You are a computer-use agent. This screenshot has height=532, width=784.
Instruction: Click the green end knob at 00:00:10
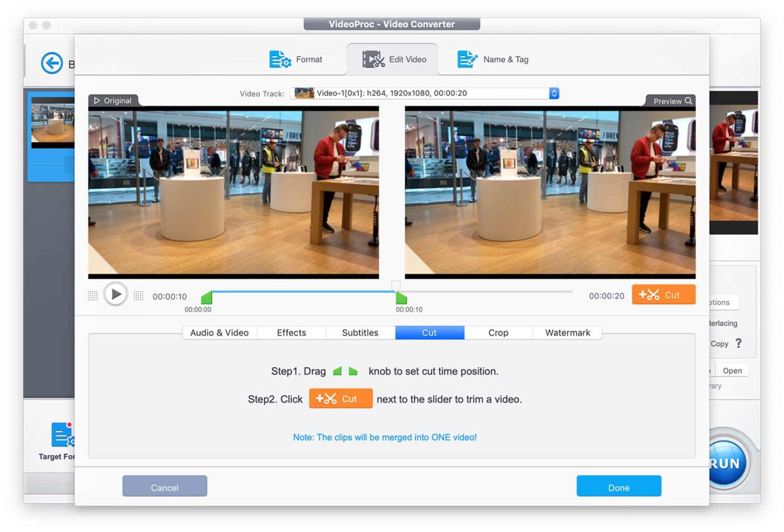pos(401,298)
